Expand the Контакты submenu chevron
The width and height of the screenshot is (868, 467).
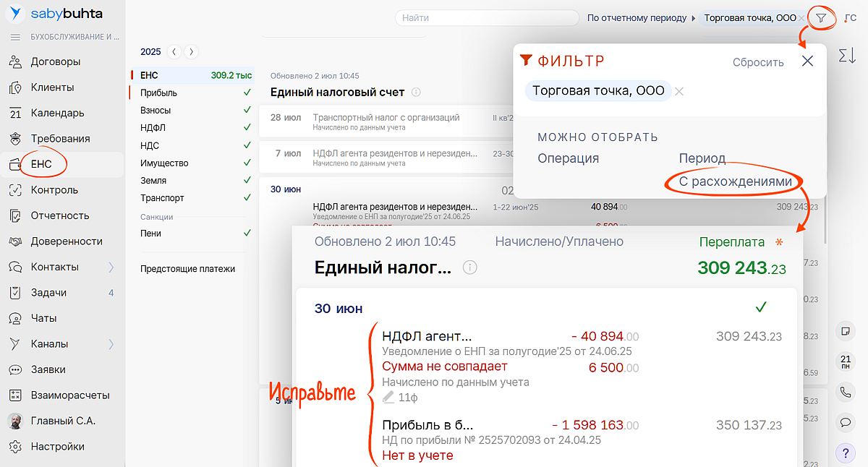tap(111, 267)
